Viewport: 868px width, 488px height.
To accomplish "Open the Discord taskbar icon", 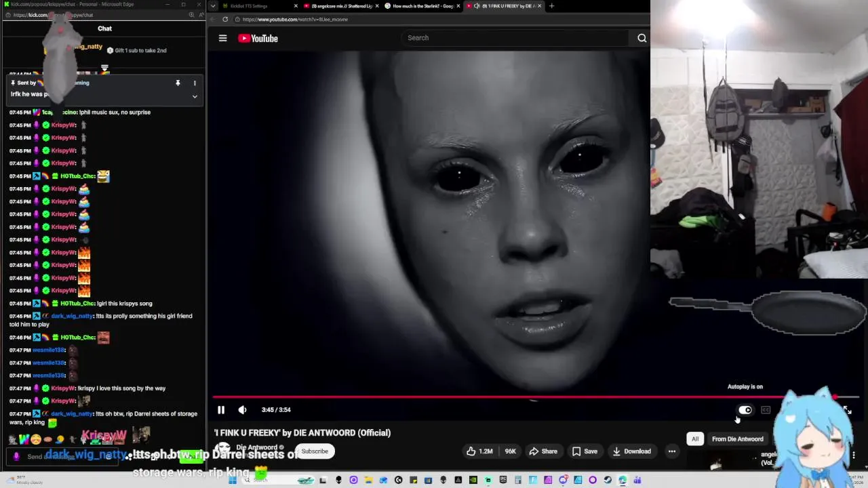I will (563, 480).
